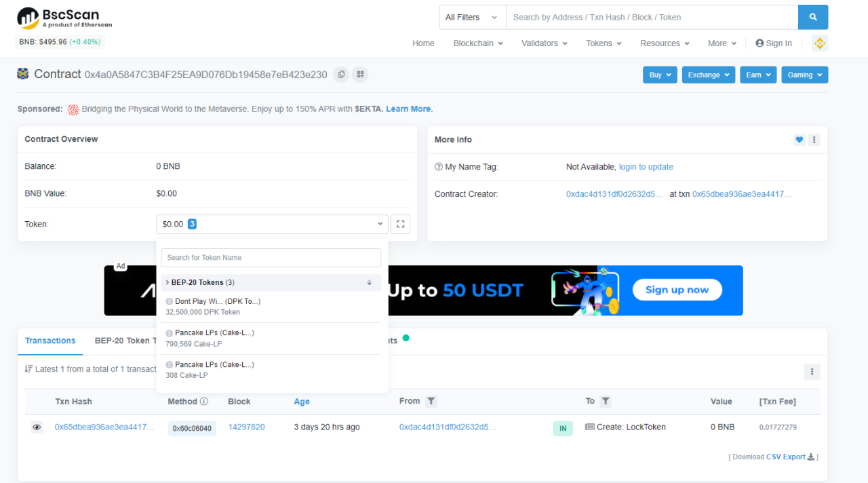
Task: Click Sign In
Action: (774, 43)
